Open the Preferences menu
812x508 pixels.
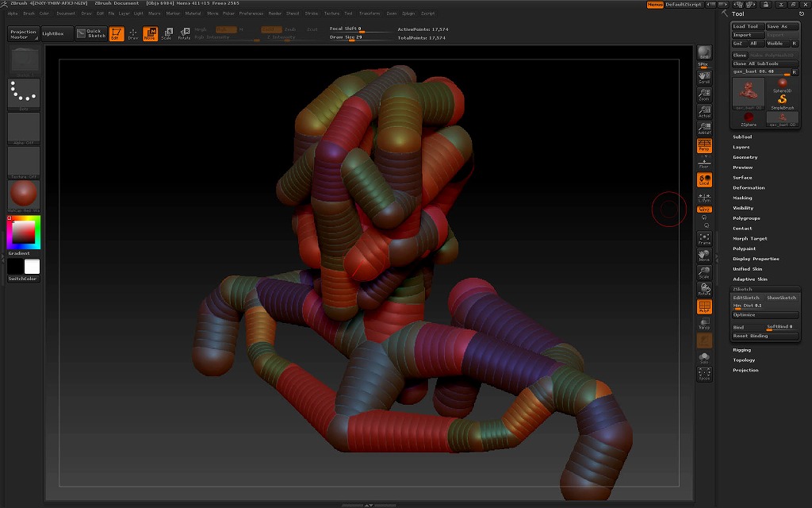pyautogui.click(x=251, y=13)
